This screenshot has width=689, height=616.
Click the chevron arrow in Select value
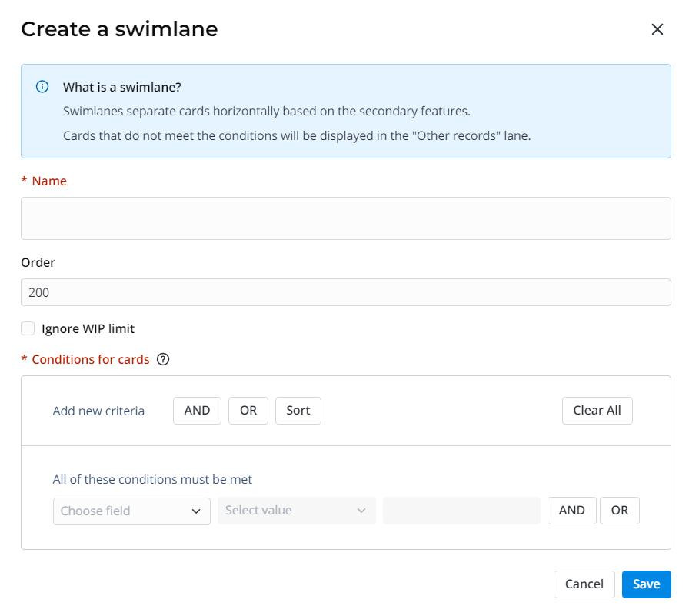[361, 511]
